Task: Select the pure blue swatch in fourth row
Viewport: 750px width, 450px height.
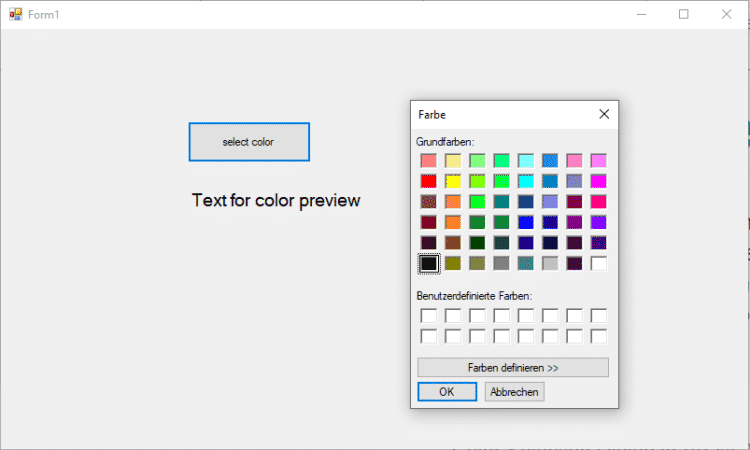Action: coord(526,222)
